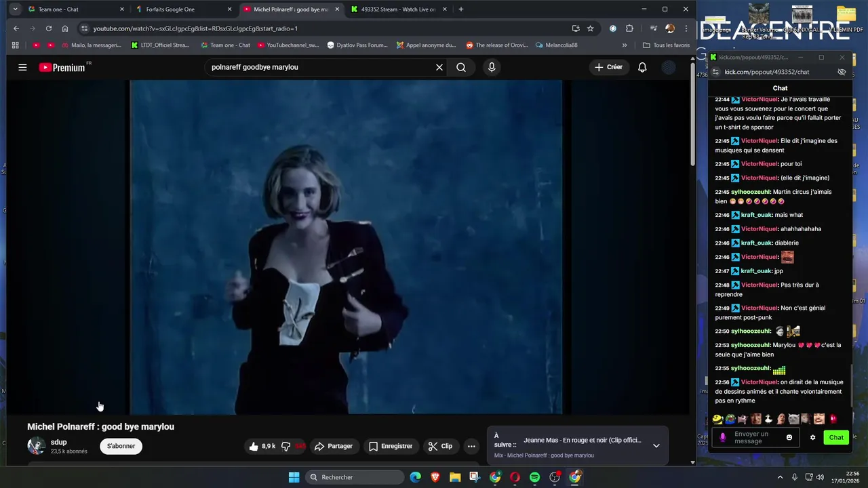
Task: Click the eye-slash icon in Kick popout address bar
Action: 842,72
